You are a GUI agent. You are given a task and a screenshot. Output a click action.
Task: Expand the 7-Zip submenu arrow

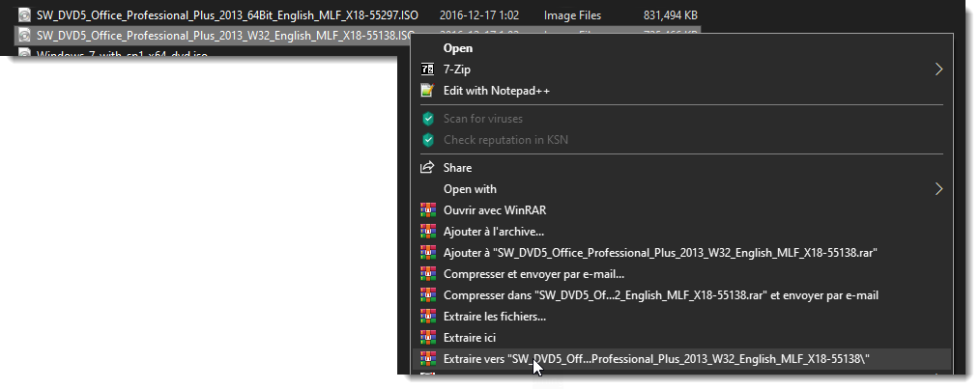click(938, 69)
